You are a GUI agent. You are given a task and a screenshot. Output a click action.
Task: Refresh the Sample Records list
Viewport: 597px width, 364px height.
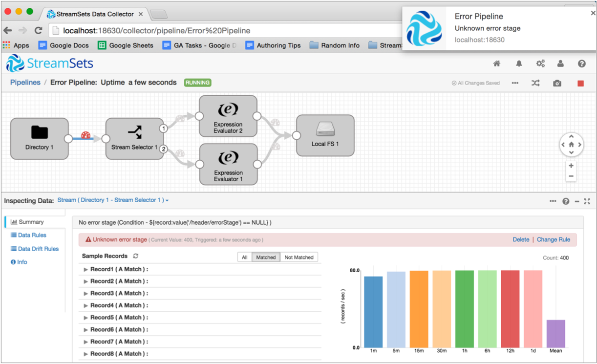[136, 256]
